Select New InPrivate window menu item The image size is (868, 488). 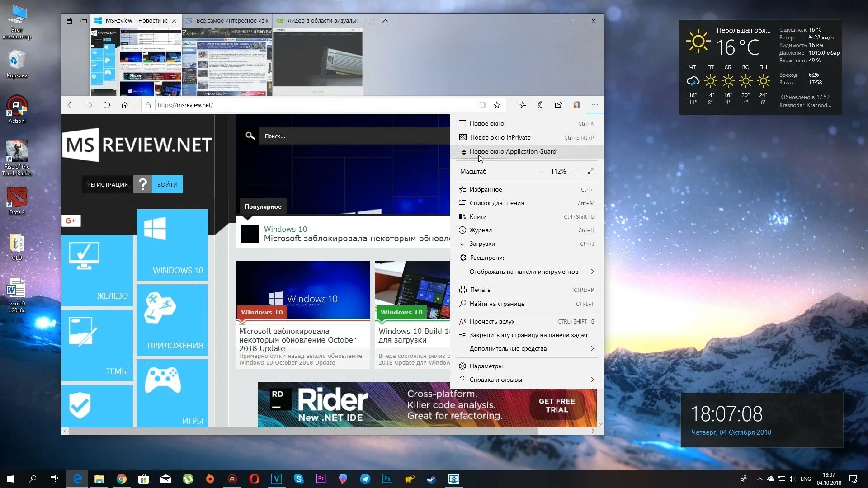coord(500,137)
